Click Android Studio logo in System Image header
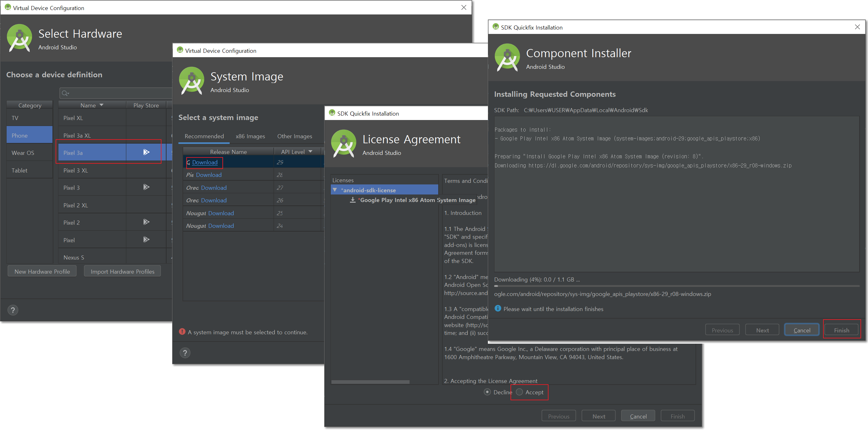This screenshot has height=432, width=868. pos(192,81)
